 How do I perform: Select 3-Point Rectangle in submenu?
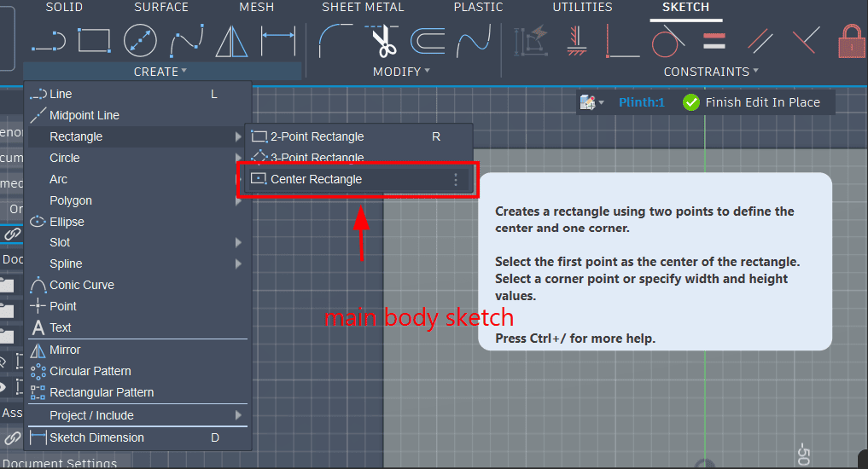(x=358, y=158)
